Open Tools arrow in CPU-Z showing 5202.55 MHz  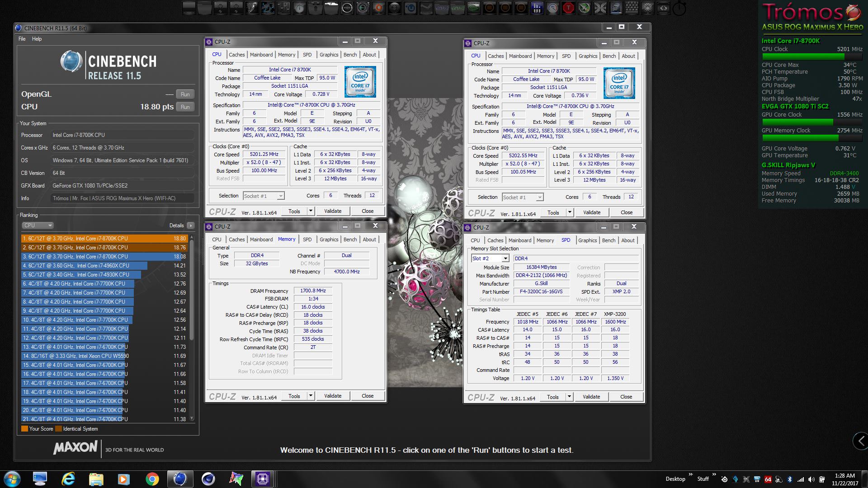point(570,212)
